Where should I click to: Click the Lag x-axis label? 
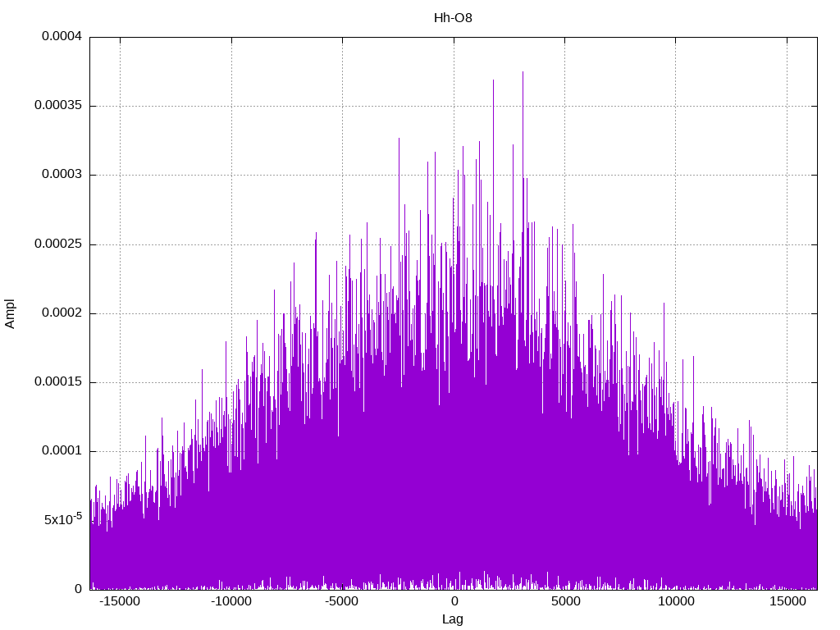click(453, 619)
